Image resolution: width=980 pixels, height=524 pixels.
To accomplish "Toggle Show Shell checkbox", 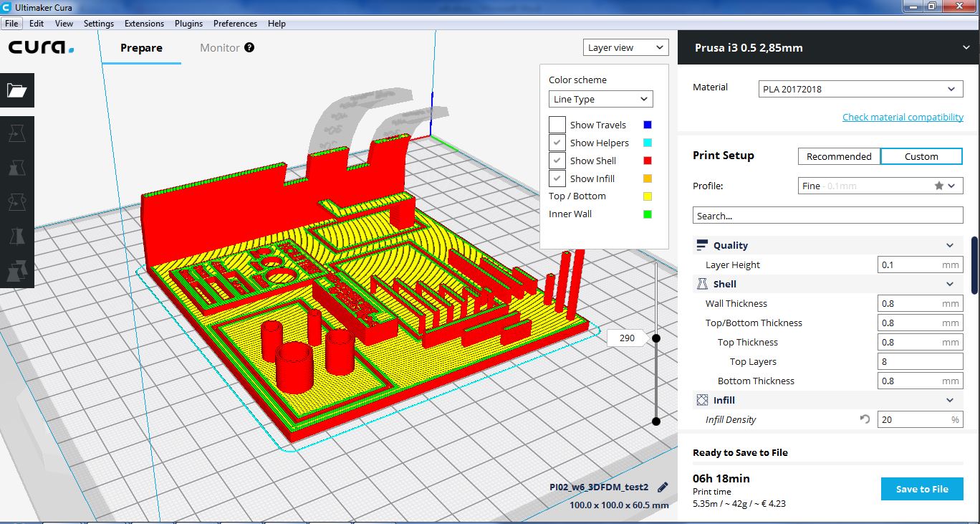I will pos(557,161).
